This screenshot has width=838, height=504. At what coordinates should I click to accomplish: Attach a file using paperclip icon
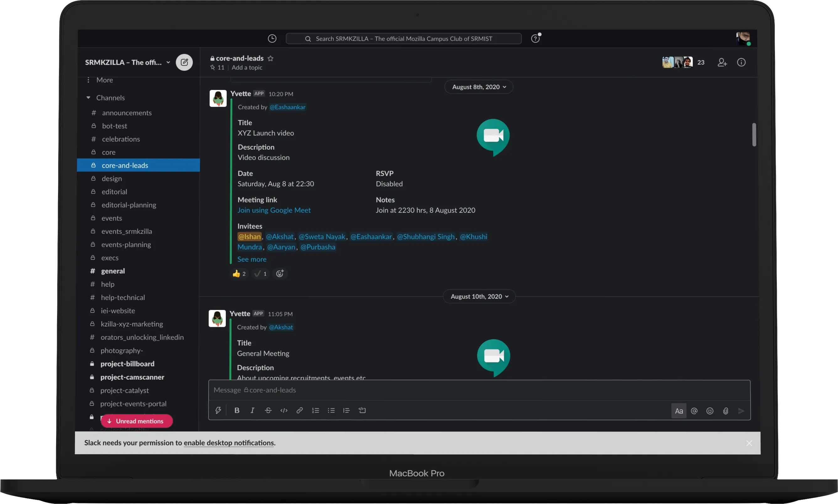[x=725, y=411]
